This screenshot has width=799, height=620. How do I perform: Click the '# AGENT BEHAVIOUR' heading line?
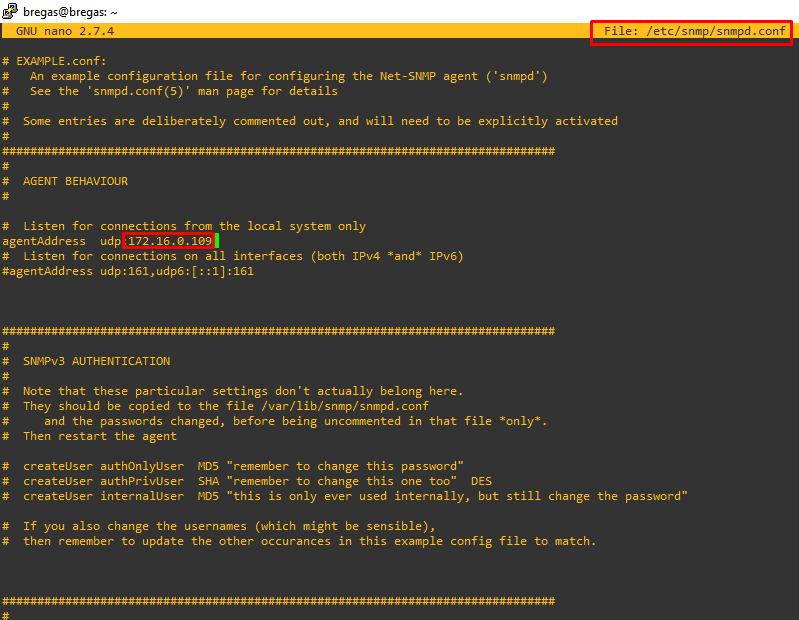tap(65, 181)
